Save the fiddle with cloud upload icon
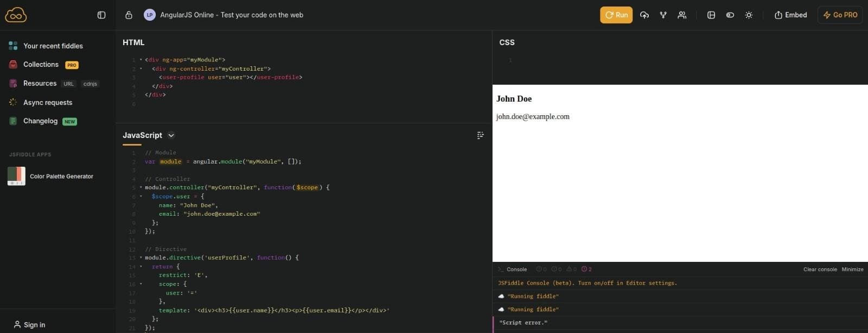 644,15
